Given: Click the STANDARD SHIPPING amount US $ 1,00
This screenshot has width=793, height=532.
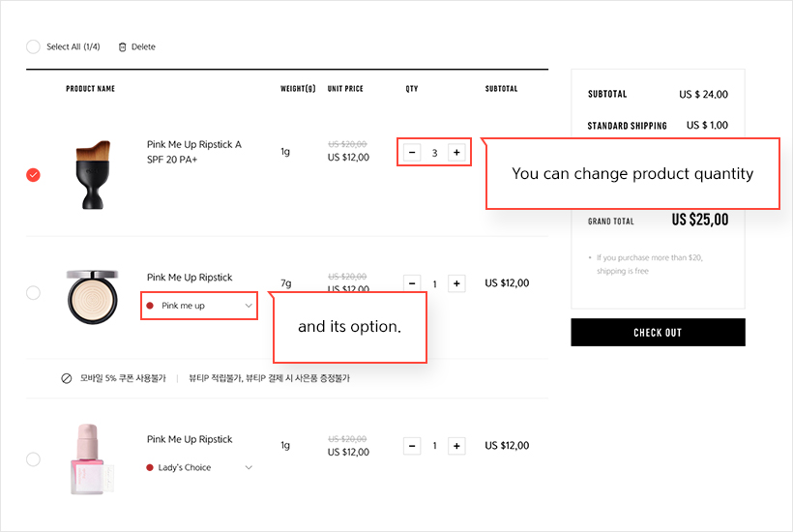Looking at the screenshot, I should pyautogui.click(x=707, y=125).
